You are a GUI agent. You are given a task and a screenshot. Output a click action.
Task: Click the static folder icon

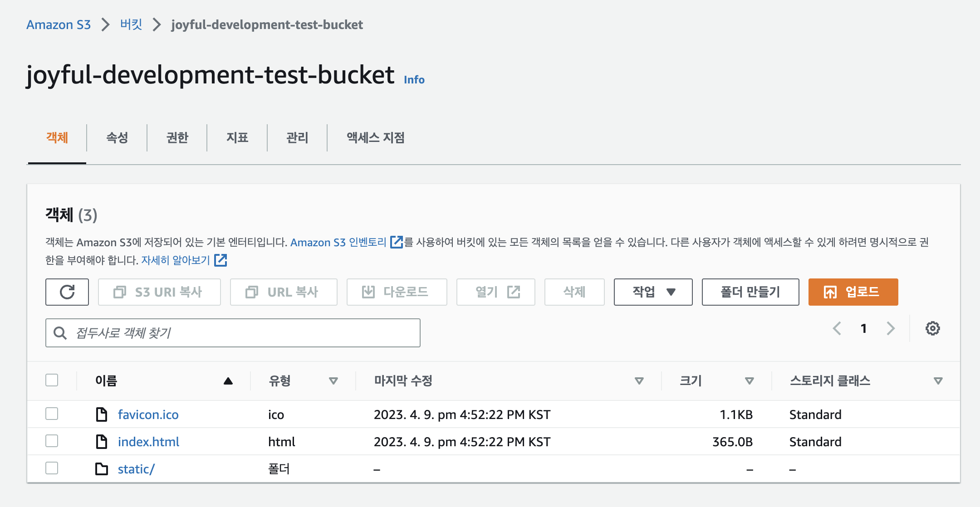102,469
